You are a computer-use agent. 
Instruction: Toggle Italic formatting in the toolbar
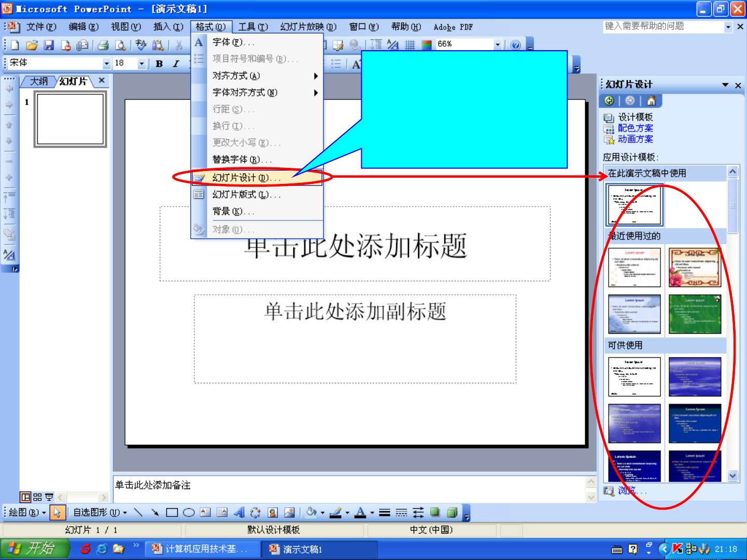click(176, 62)
